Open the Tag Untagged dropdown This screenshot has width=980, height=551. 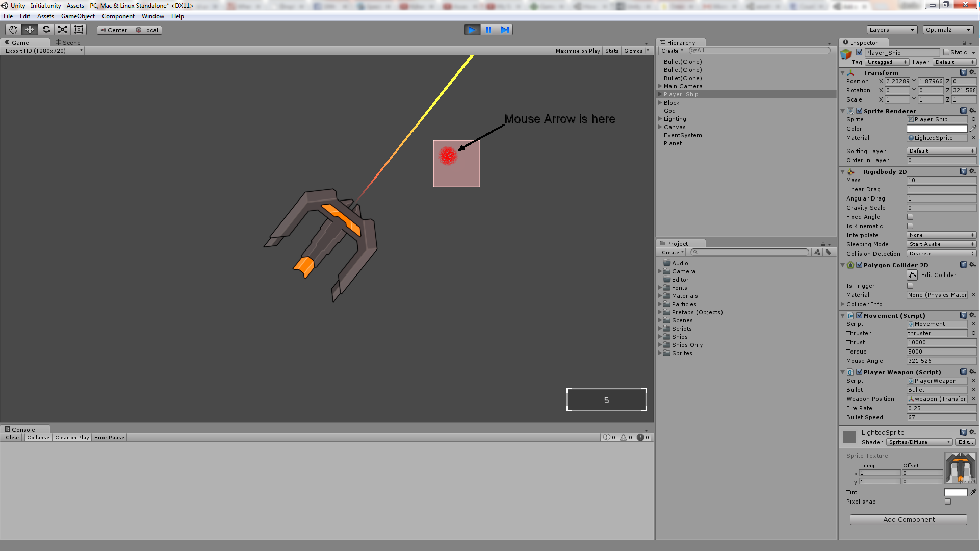point(887,62)
